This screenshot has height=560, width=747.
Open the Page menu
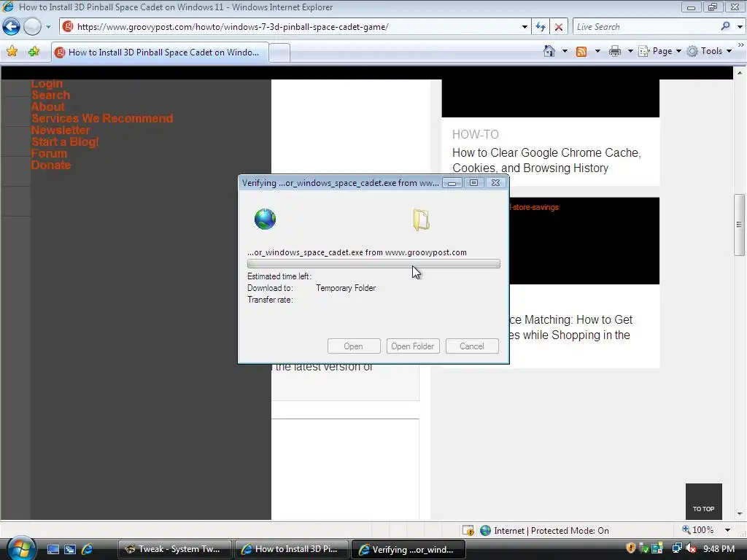[659, 51]
